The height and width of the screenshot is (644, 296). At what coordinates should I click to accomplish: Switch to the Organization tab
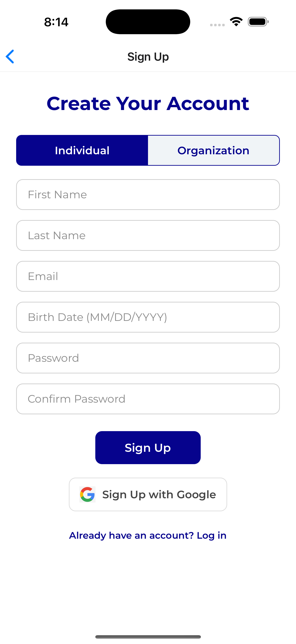coord(214,150)
